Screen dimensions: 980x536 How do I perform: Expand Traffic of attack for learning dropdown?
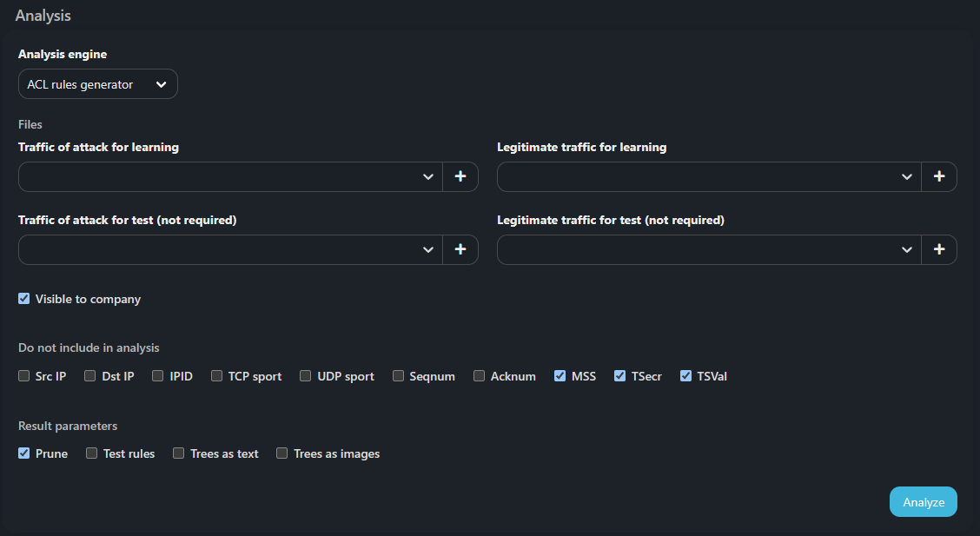click(231, 176)
